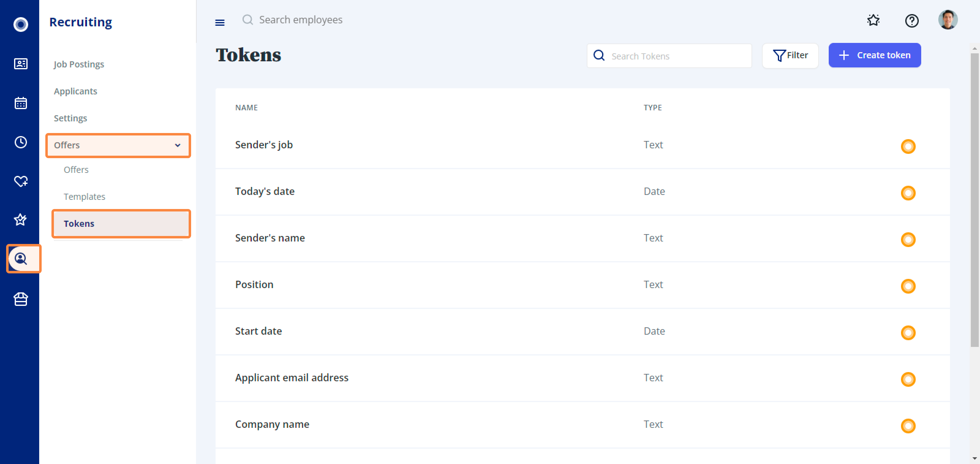This screenshot has width=980, height=464.
Task: Focus the Search Tokens input field
Action: point(669,55)
